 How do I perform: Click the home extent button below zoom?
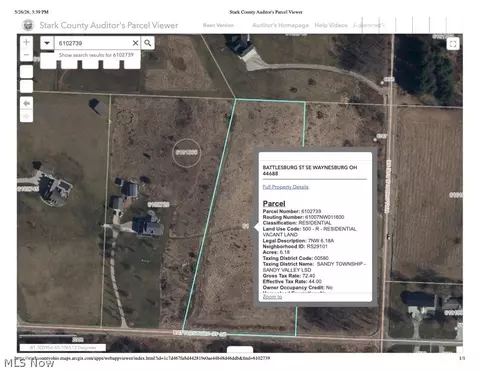(27, 72)
